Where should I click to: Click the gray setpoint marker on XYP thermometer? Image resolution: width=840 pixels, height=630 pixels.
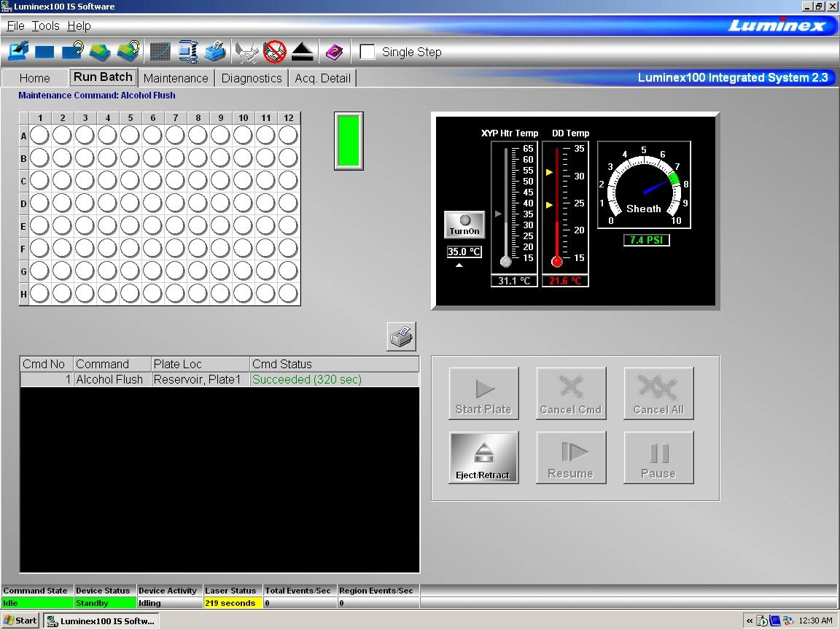click(498, 214)
